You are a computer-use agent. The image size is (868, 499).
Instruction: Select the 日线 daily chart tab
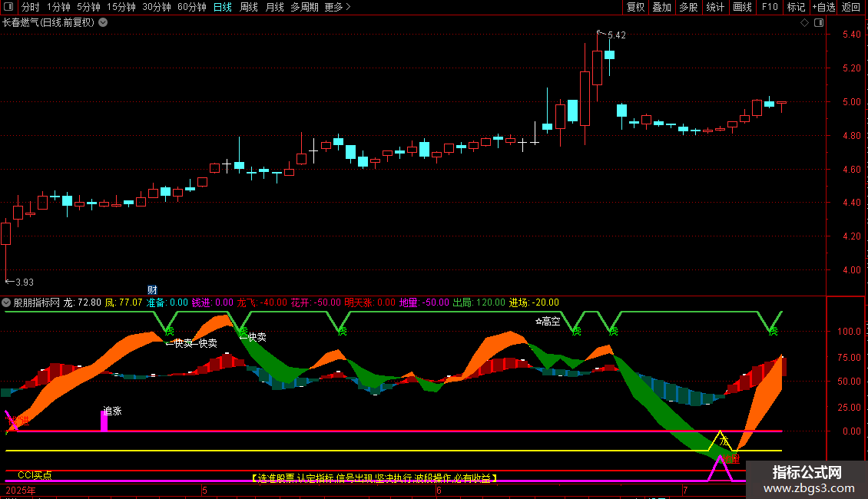223,7
